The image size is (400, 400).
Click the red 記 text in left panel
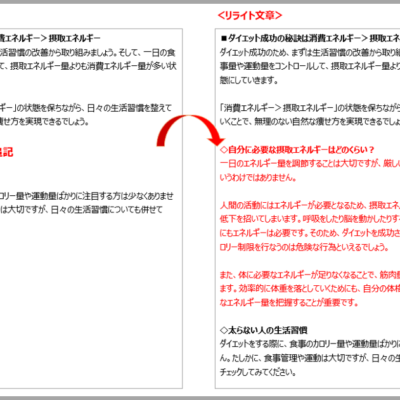(7, 152)
